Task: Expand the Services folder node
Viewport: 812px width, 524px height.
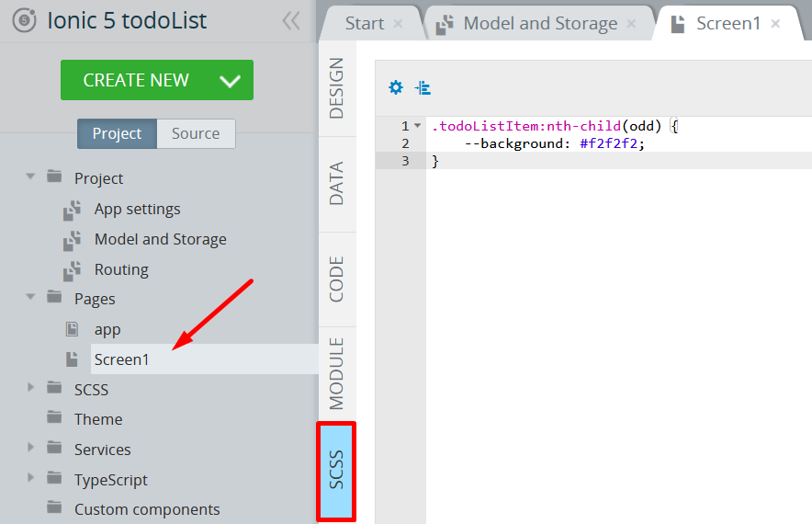Action: [x=30, y=448]
